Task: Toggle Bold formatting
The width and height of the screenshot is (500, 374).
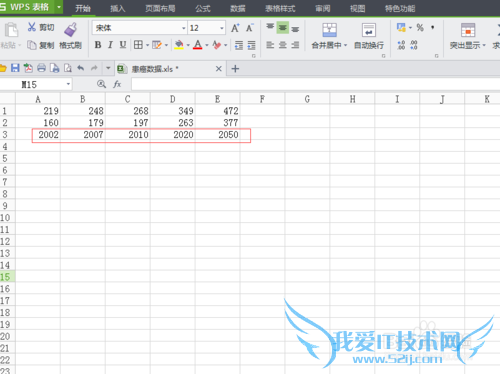Action: coord(98,45)
